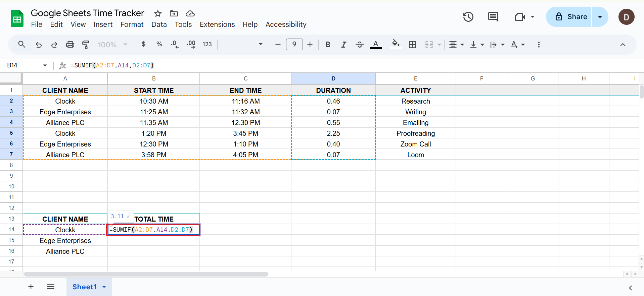Open the search menus magnifier
The image size is (644, 296).
point(22,44)
